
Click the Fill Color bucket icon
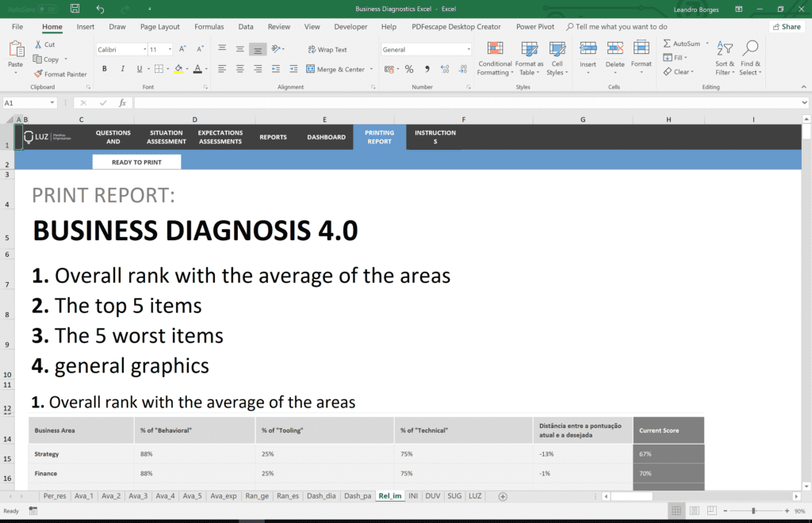[179, 69]
